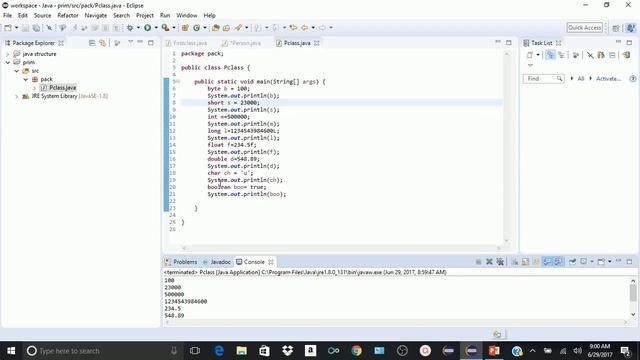Click Remove All Terminated Launches double-X icon

tap(500, 262)
